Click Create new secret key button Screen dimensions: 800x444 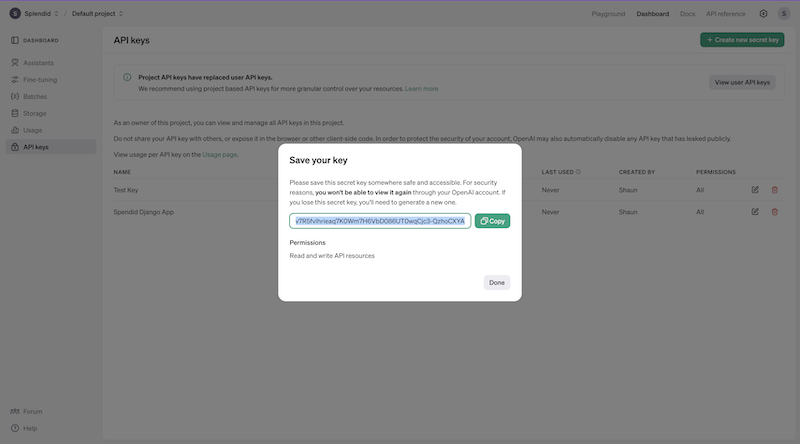pos(742,40)
